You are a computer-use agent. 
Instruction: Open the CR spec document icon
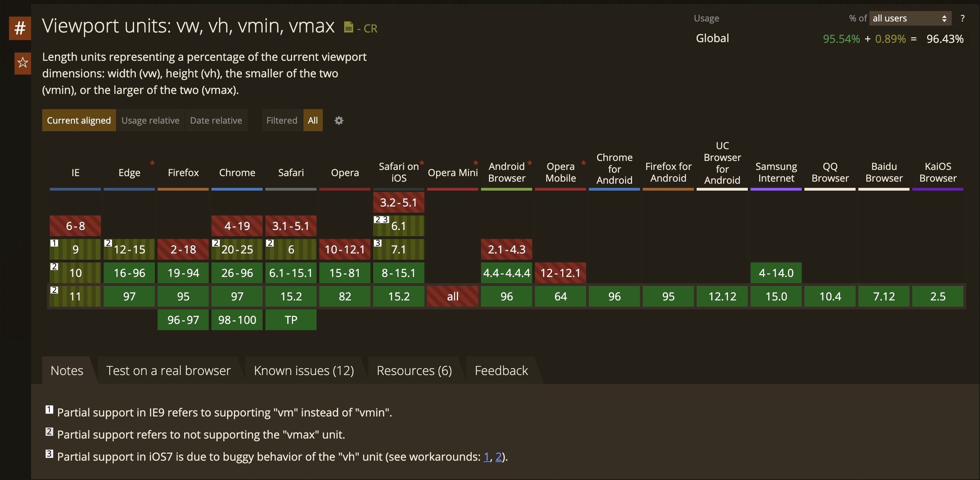point(348,27)
